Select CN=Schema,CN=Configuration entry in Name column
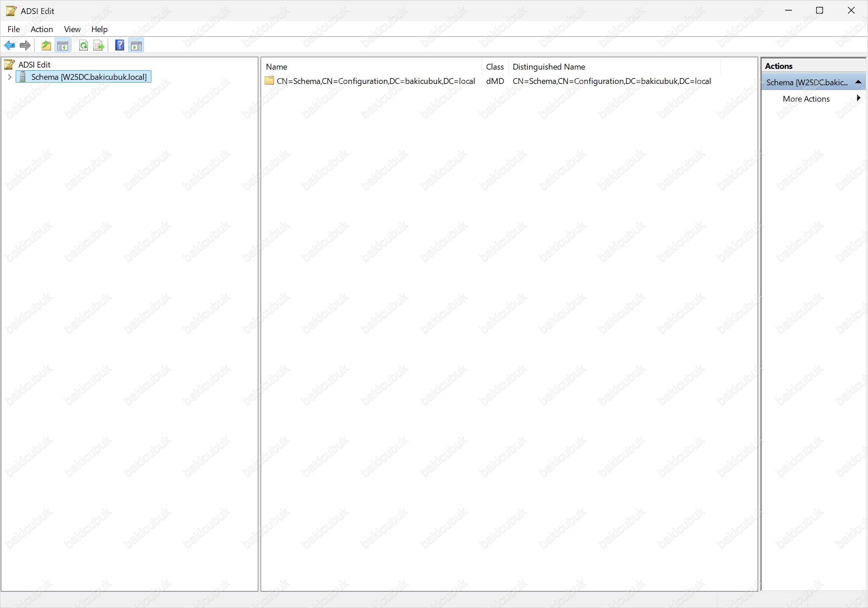 pyautogui.click(x=375, y=81)
